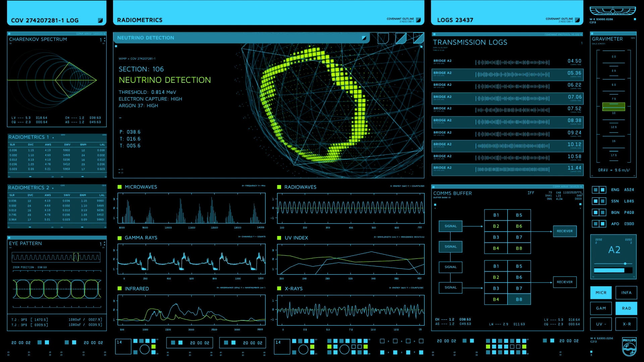
Task: Click the RADIOMETRICS 1 table title
Action: [29, 137]
